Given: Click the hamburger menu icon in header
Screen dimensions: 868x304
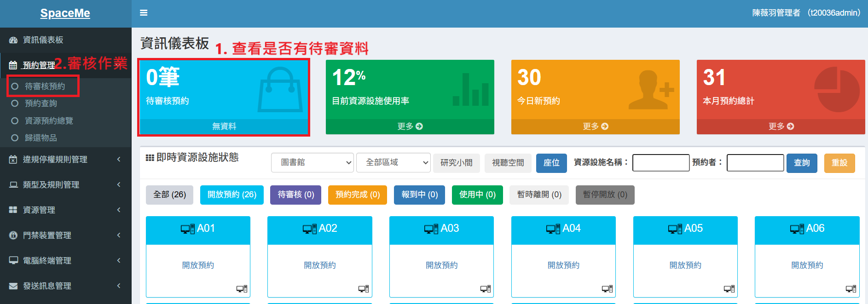Looking at the screenshot, I should point(144,13).
